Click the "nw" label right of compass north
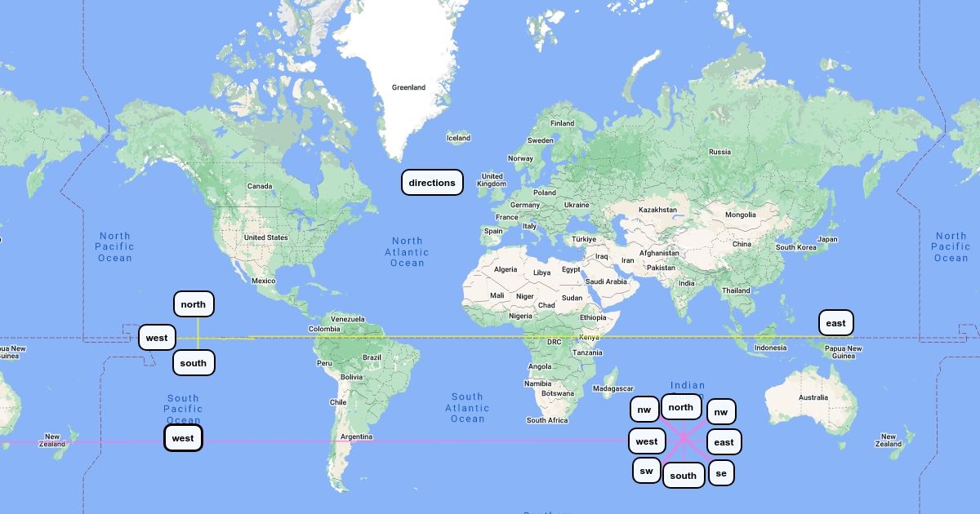Screen dimensions: 980x514 click(x=720, y=412)
